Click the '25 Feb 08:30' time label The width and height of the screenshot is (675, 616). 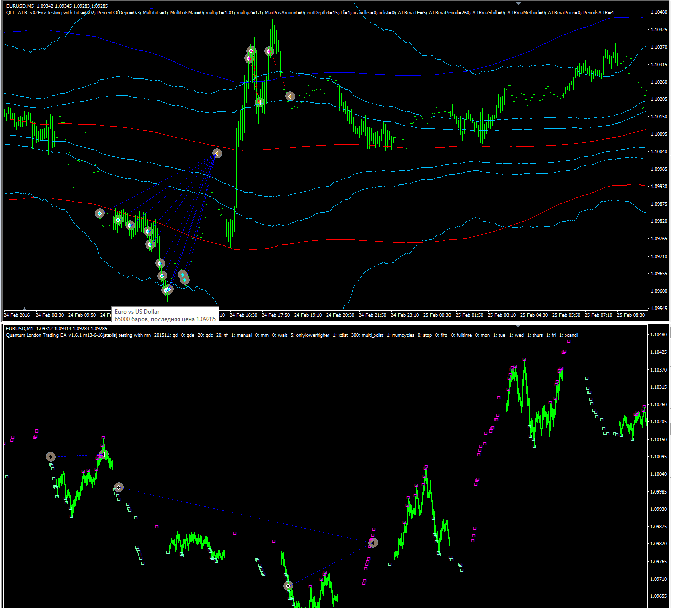point(631,315)
